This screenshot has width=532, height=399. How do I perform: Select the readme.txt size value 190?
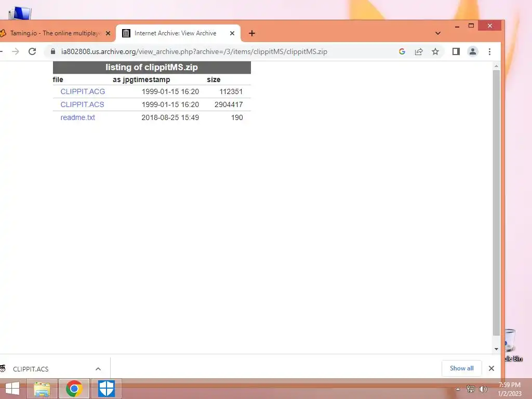pos(237,117)
